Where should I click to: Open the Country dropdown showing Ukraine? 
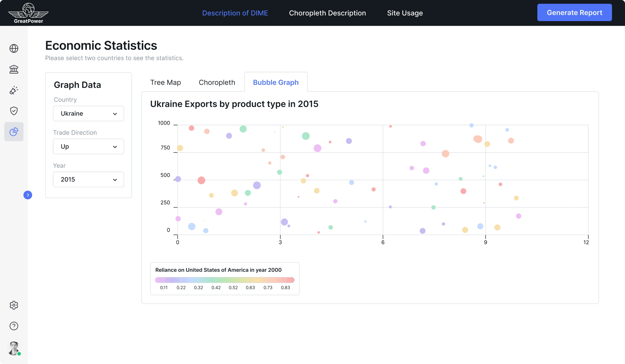(88, 113)
